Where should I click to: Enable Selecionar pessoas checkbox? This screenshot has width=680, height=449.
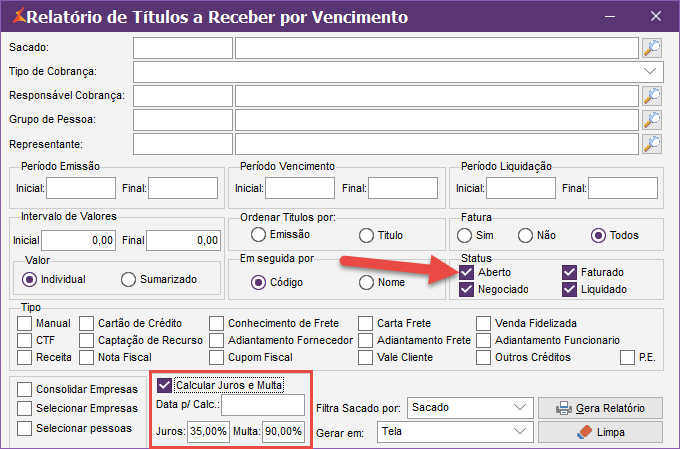24,429
